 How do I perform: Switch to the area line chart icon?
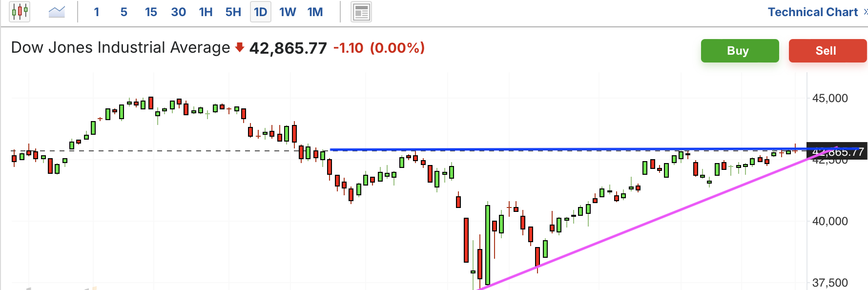tap(57, 12)
